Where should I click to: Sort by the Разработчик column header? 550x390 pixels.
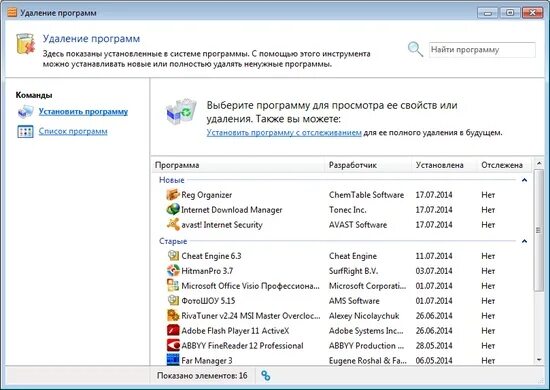[x=368, y=165]
